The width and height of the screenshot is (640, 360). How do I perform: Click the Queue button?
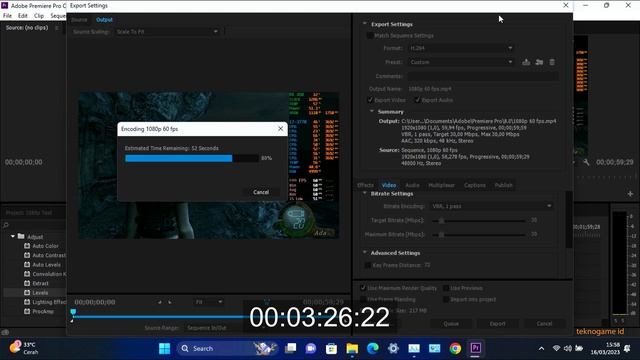(x=451, y=324)
